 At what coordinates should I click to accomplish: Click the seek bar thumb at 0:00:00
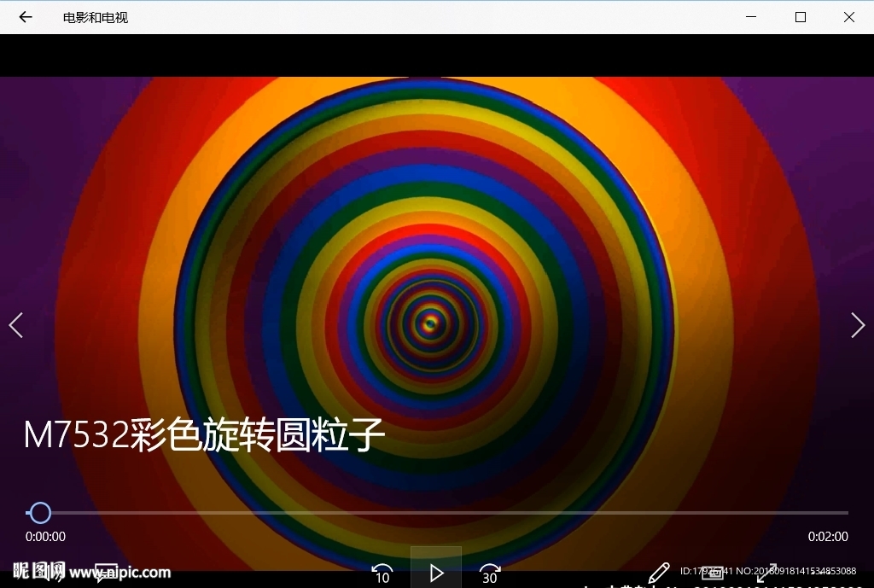point(40,513)
